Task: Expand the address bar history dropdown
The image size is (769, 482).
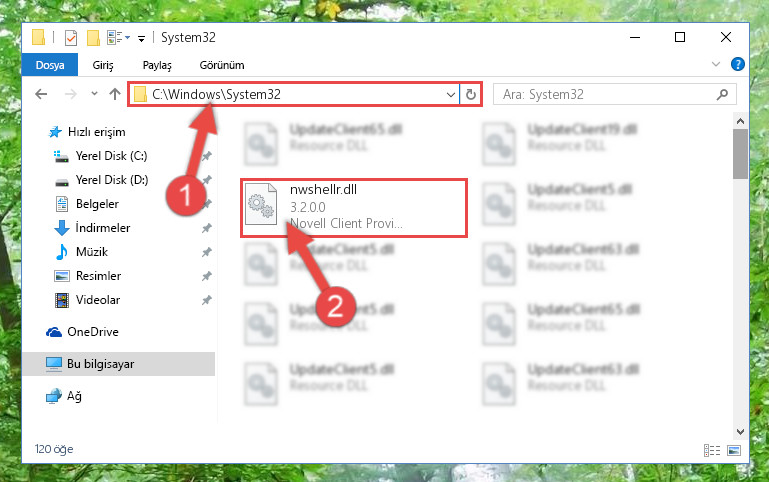Action: [x=451, y=94]
